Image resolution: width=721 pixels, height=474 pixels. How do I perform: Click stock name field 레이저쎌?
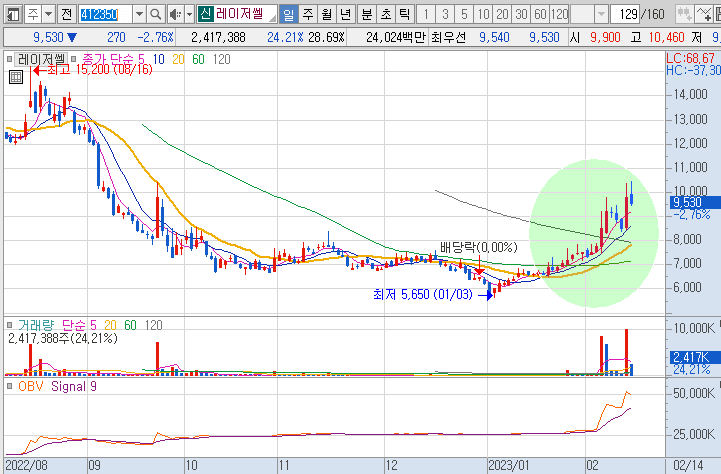point(245,14)
